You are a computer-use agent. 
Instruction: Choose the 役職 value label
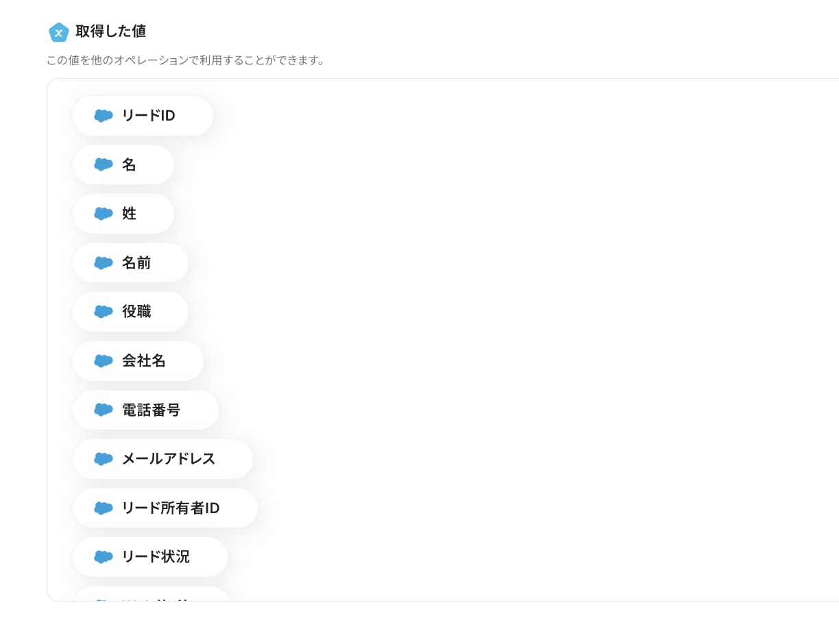click(136, 312)
